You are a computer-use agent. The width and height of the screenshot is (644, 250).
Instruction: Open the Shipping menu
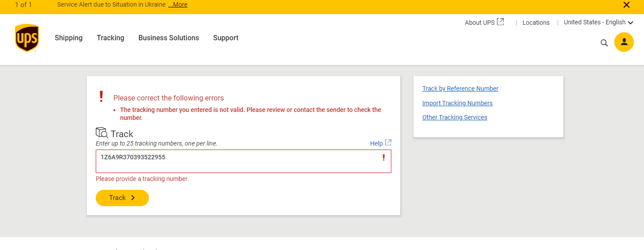pos(68,38)
